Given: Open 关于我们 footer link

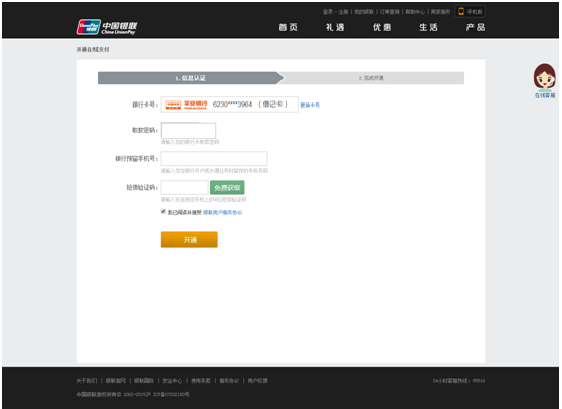Looking at the screenshot, I should [87, 381].
